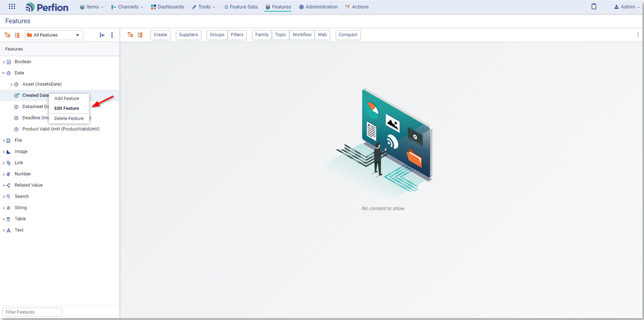This screenshot has height=320, width=644.
Task: Focus the Filter Features input
Action: (32, 312)
